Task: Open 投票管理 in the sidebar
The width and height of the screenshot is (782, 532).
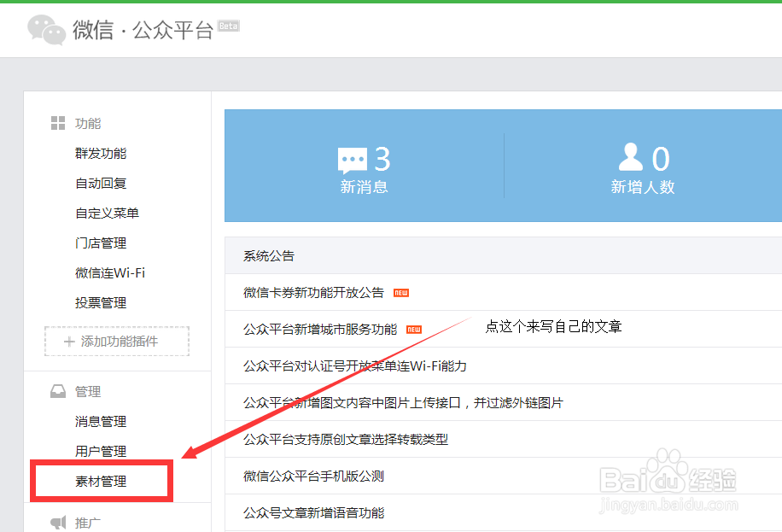Action: (101, 303)
